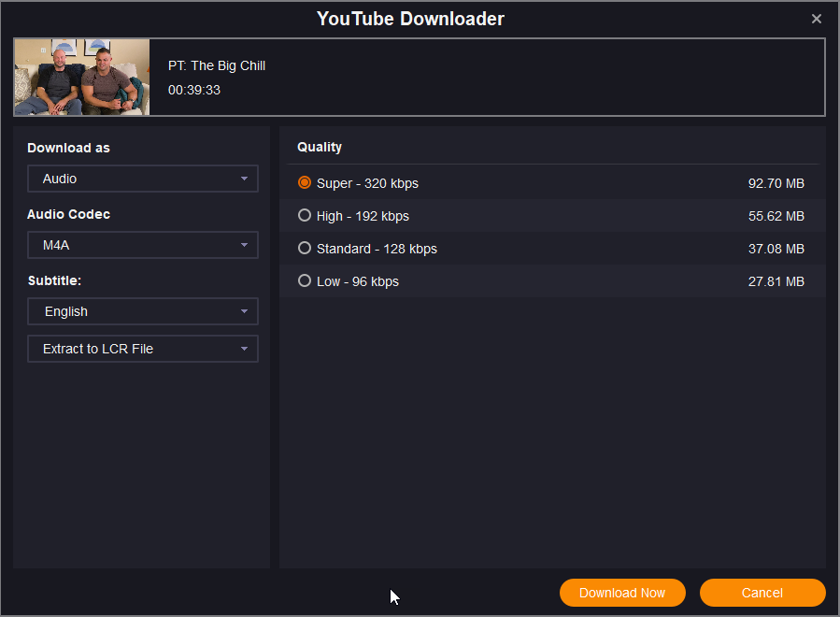The width and height of the screenshot is (840, 617).
Task: Select High - 192 kbps quality
Action: 305,216
